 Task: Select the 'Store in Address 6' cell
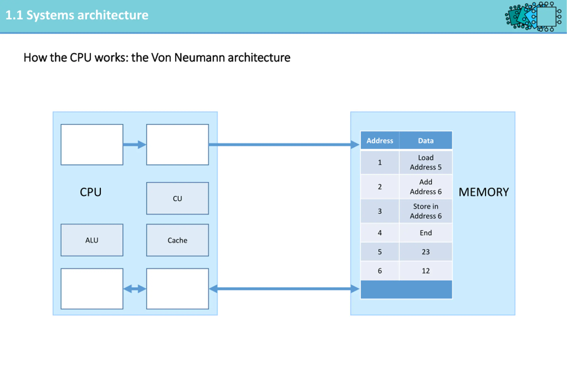(x=426, y=211)
